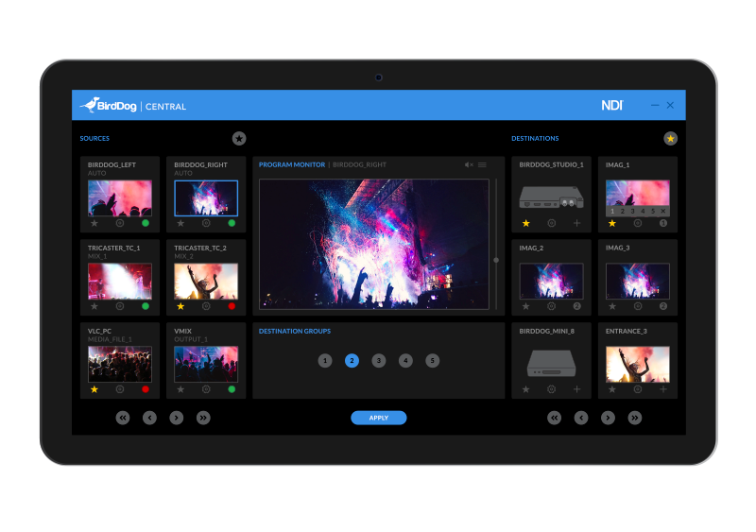
Task: Jump to first destinations page
Action: [x=555, y=418]
